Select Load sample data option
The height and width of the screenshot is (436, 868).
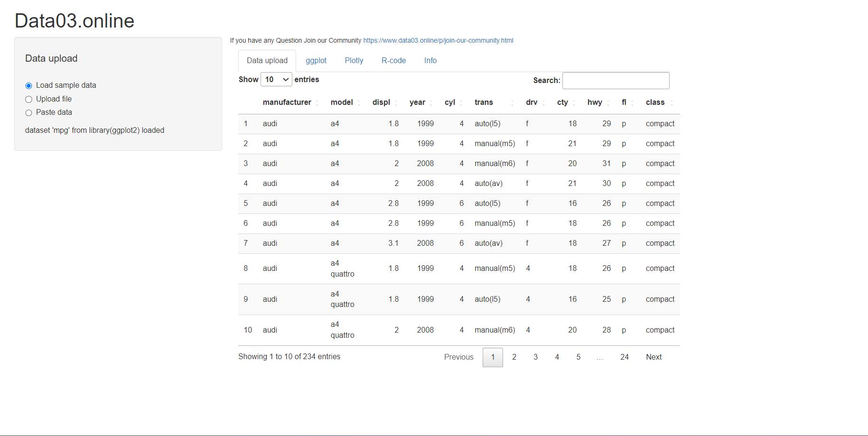[28, 86]
